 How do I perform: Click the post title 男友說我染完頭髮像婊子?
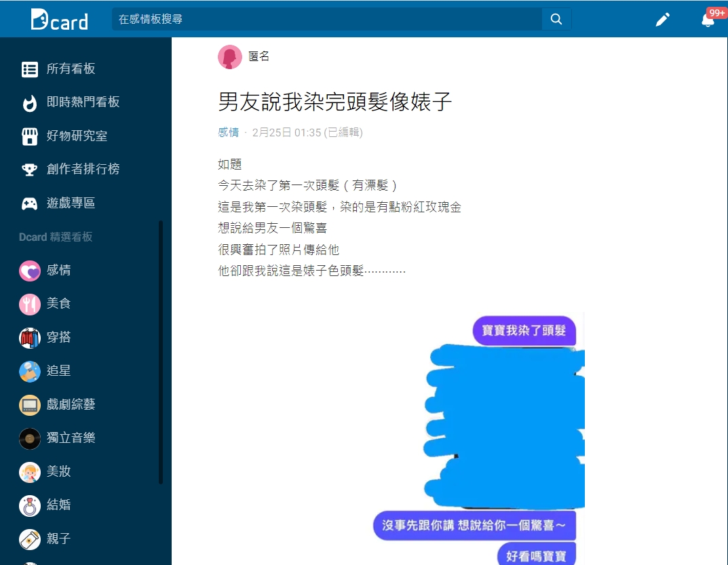334,102
